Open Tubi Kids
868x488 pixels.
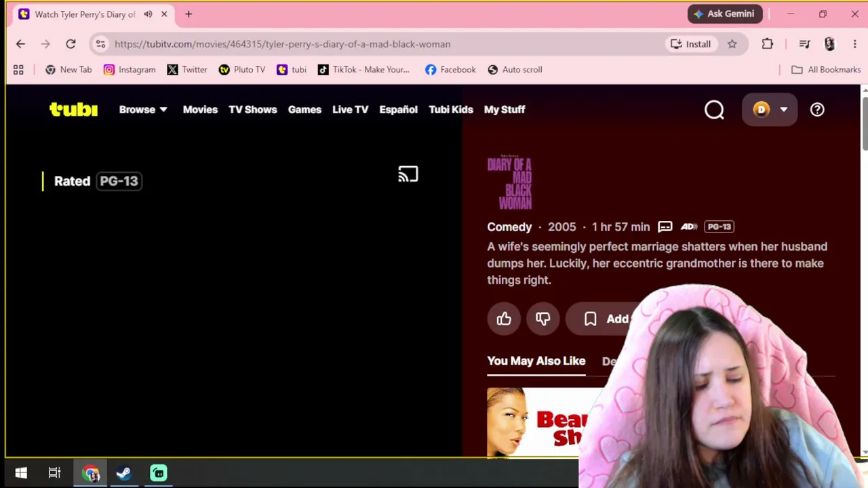[x=451, y=110]
